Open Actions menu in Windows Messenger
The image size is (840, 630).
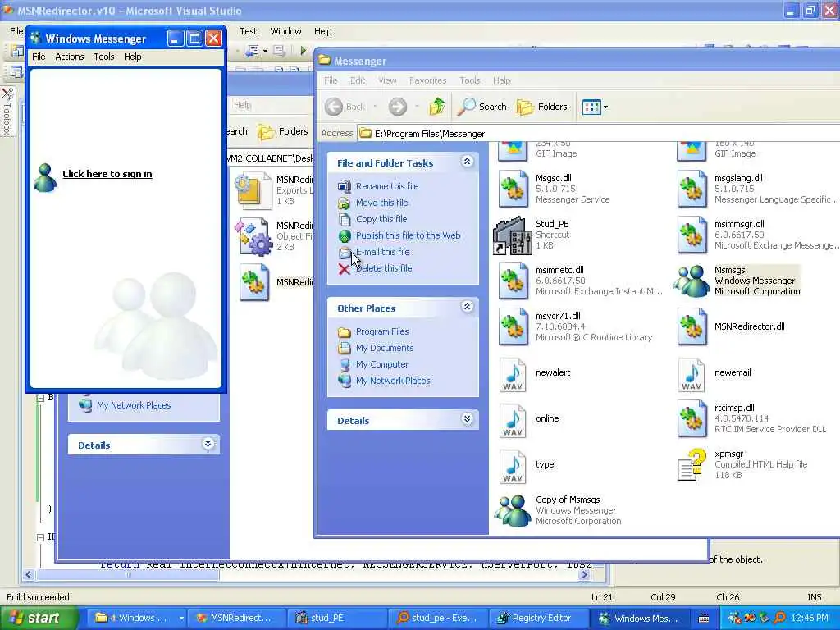tap(70, 57)
